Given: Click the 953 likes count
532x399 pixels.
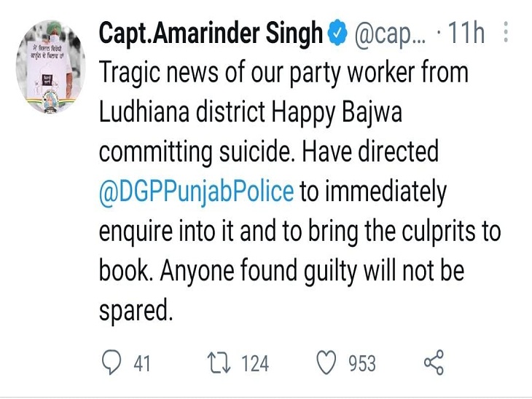Looking at the screenshot, I should [x=361, y=363].
